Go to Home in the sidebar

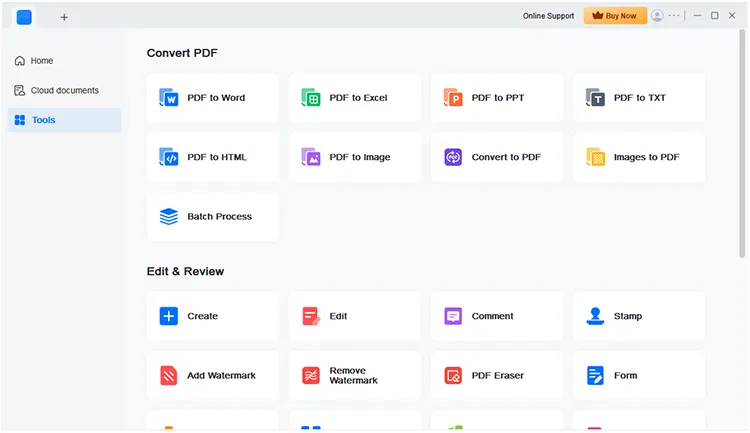(x=64, y=61)
